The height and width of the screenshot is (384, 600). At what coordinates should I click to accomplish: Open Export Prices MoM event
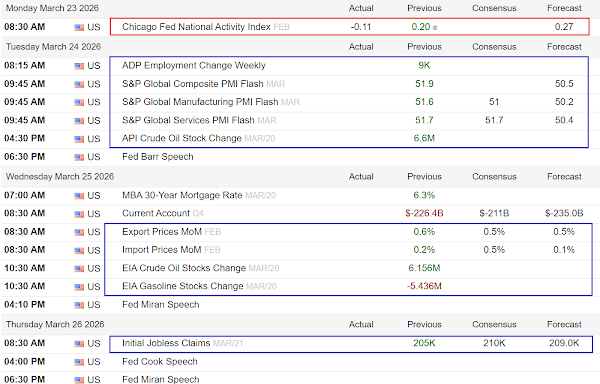pos(162,232)
